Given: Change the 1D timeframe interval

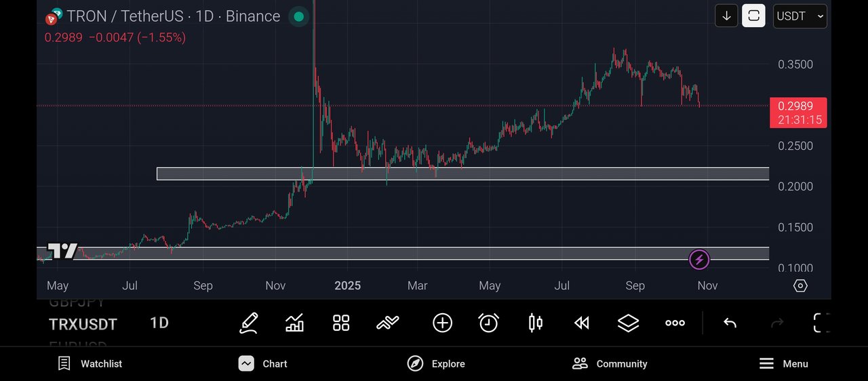Looking at the screenshot, I should click(x=159, y=323).
